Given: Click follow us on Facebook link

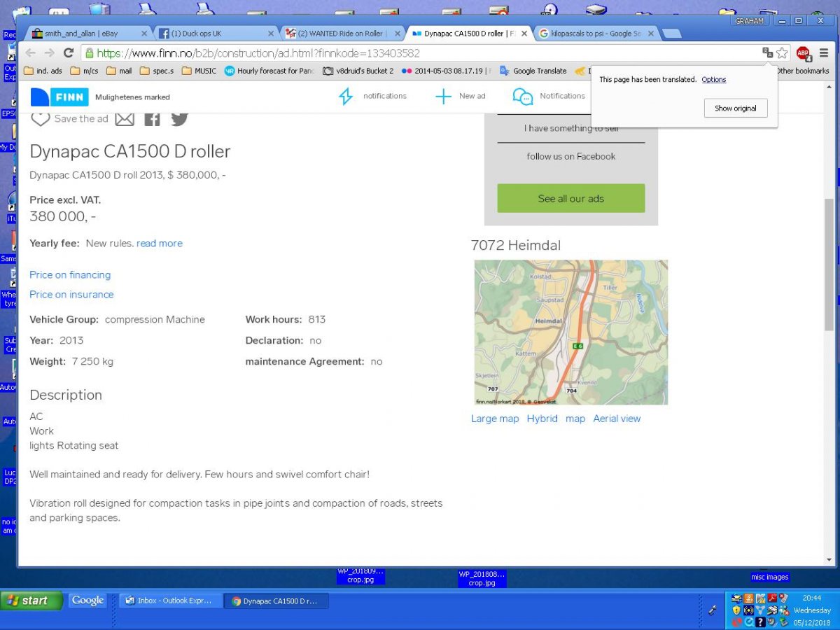Looking at the screenshot, I should tap(571, 156).
